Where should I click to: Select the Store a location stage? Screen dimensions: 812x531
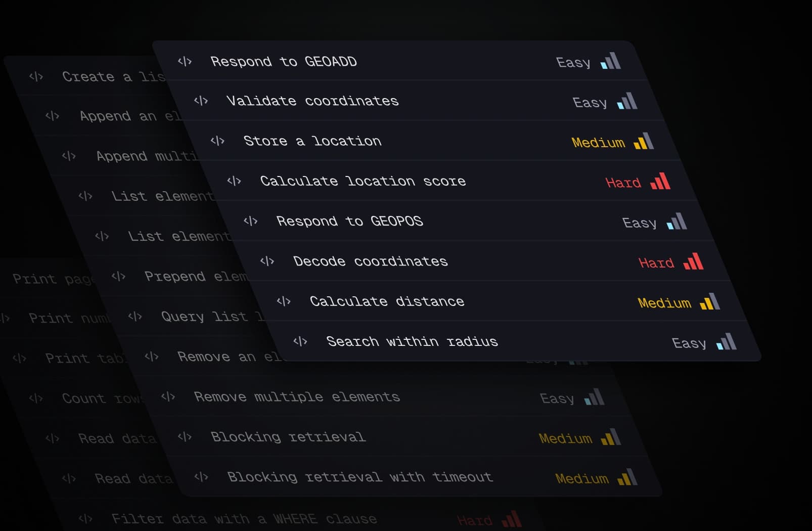[x=312, y=141]
